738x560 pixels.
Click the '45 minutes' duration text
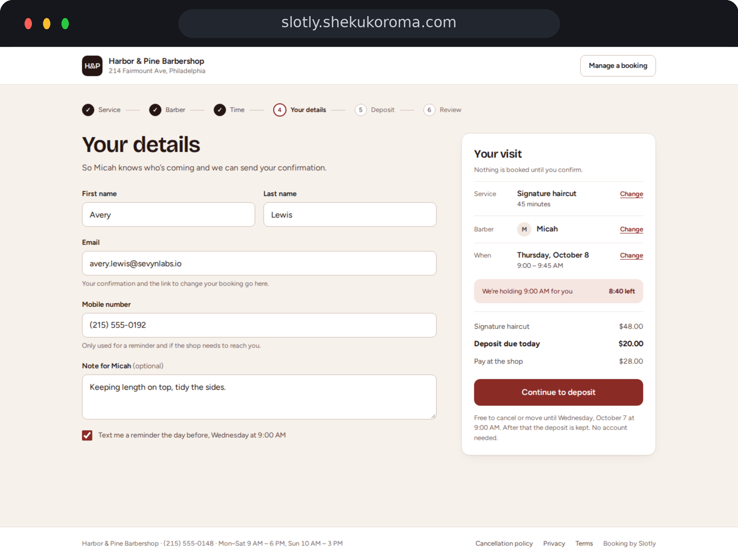[534, 204]
